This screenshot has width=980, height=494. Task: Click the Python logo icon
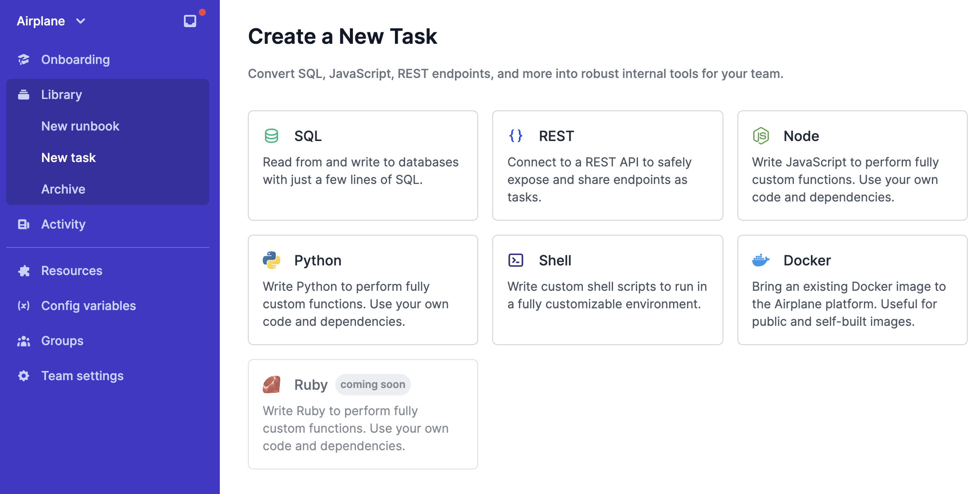(x=271, y=260)
